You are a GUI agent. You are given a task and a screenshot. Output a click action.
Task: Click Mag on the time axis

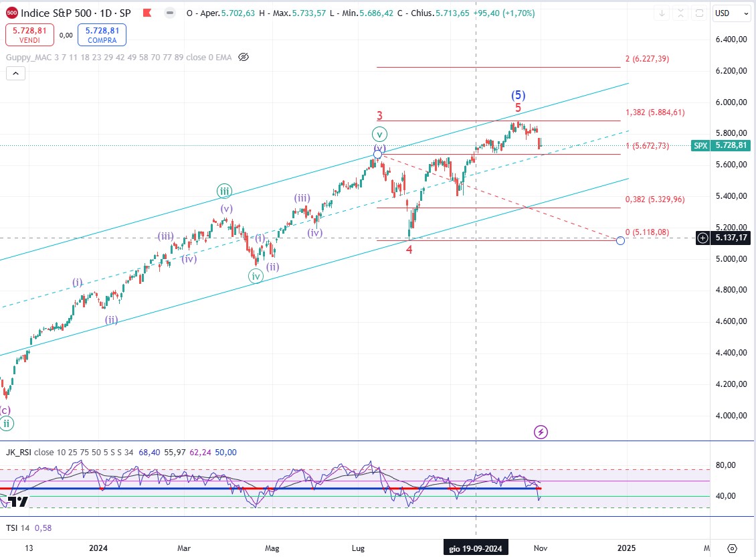coord(272,548)
